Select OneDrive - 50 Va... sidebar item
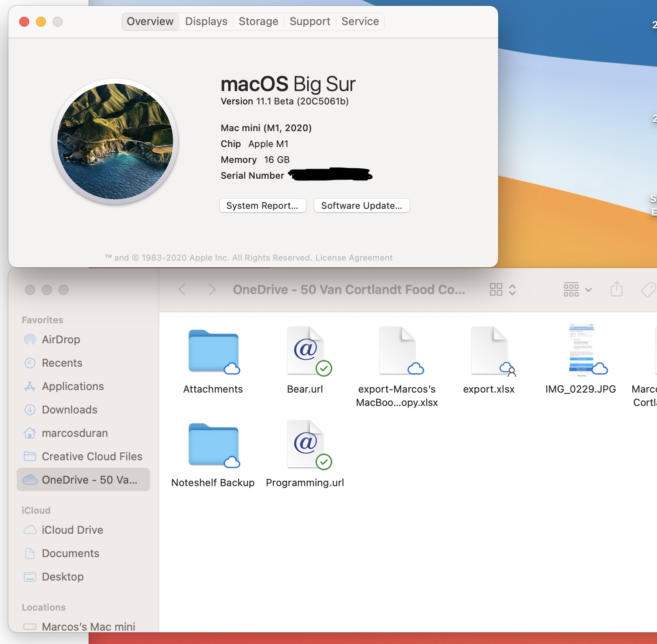The image size is (657, 644). click(x=83, y=479)
